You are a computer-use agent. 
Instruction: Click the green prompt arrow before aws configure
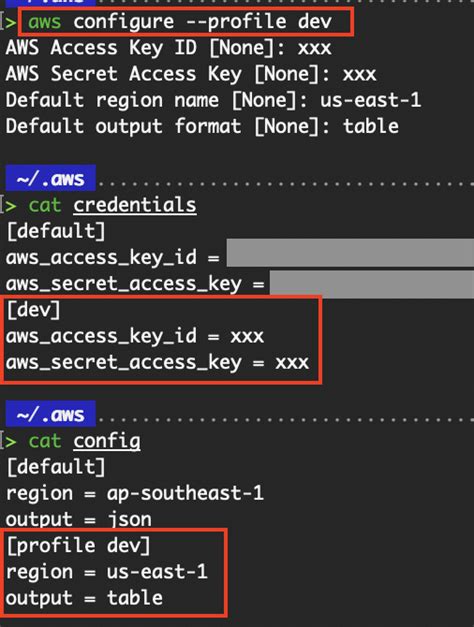pos(11,22)
